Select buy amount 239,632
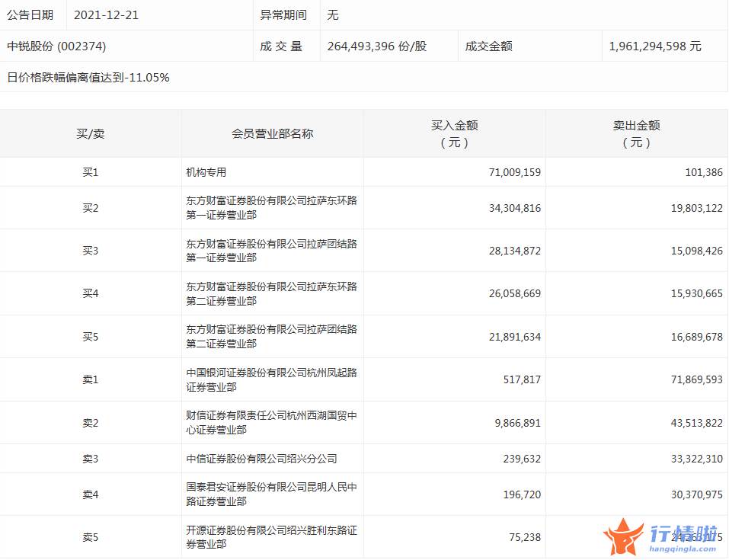The height and width of the screenshot is (560, 729). click(522, 459)
